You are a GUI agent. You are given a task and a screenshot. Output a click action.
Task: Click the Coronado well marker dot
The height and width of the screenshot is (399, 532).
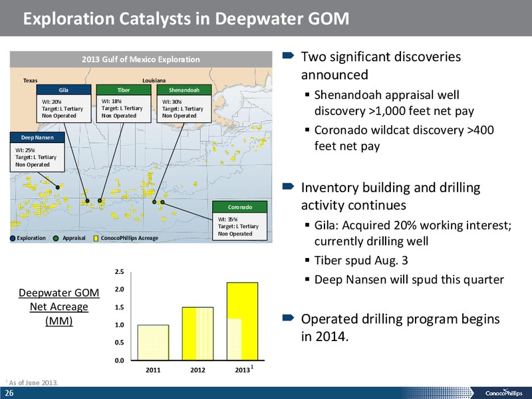(x=162, y=202)
